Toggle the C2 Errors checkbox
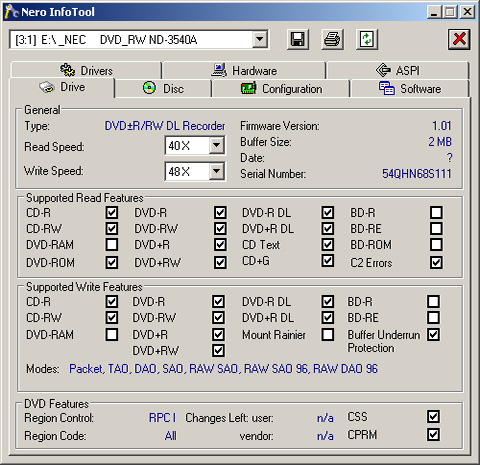 (436, 262)
